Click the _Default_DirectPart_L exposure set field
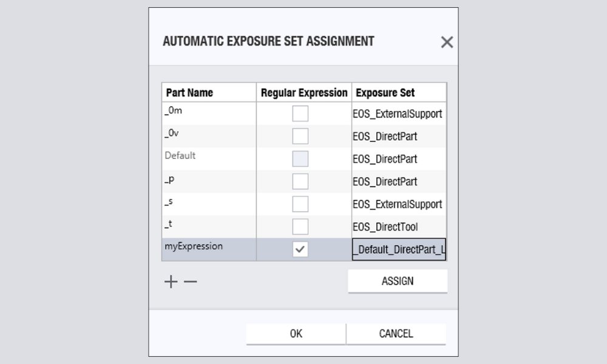Viewport: 607px width, 364px height. pyautogui.click(x=398, y=249)
